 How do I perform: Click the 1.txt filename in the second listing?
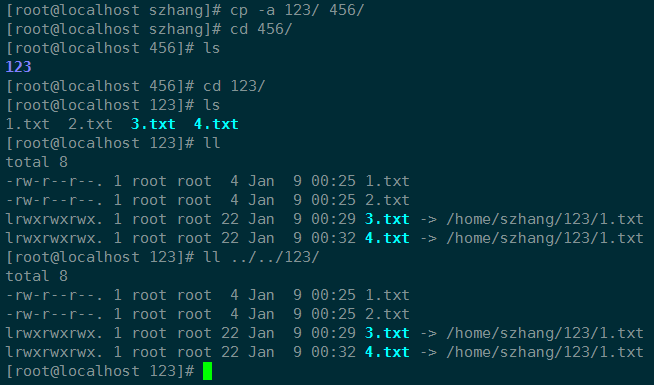pyautogui.click(x=387, y=295)
